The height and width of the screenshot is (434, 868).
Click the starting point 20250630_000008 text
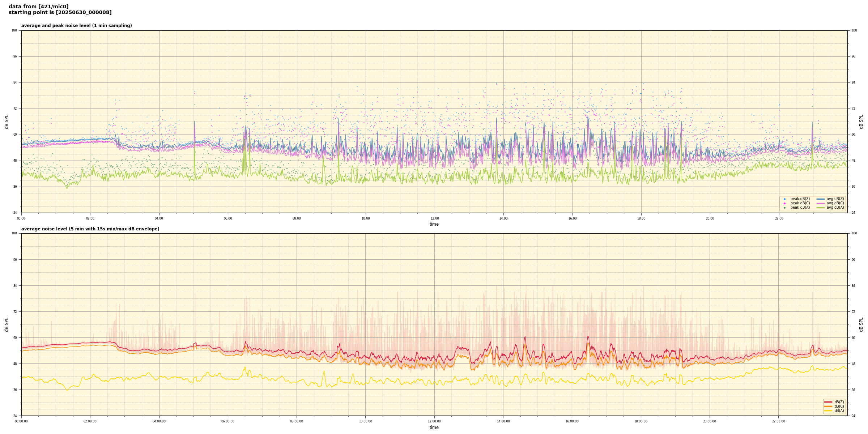[x=60, y=13]
